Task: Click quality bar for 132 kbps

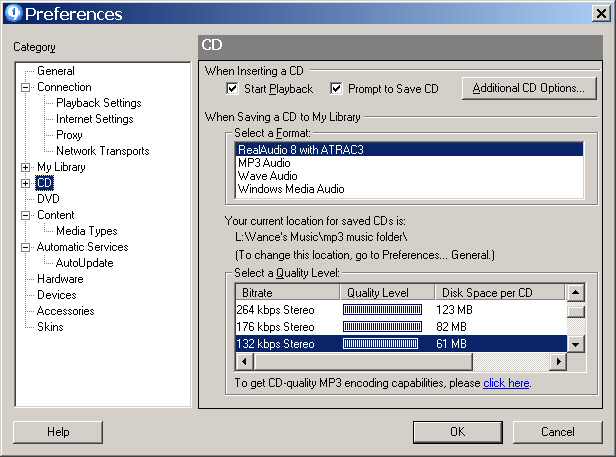Action: pos(380,344)
